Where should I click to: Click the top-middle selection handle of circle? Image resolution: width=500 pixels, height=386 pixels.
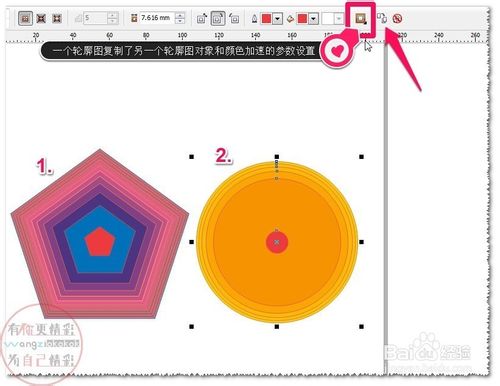[277, 157]
